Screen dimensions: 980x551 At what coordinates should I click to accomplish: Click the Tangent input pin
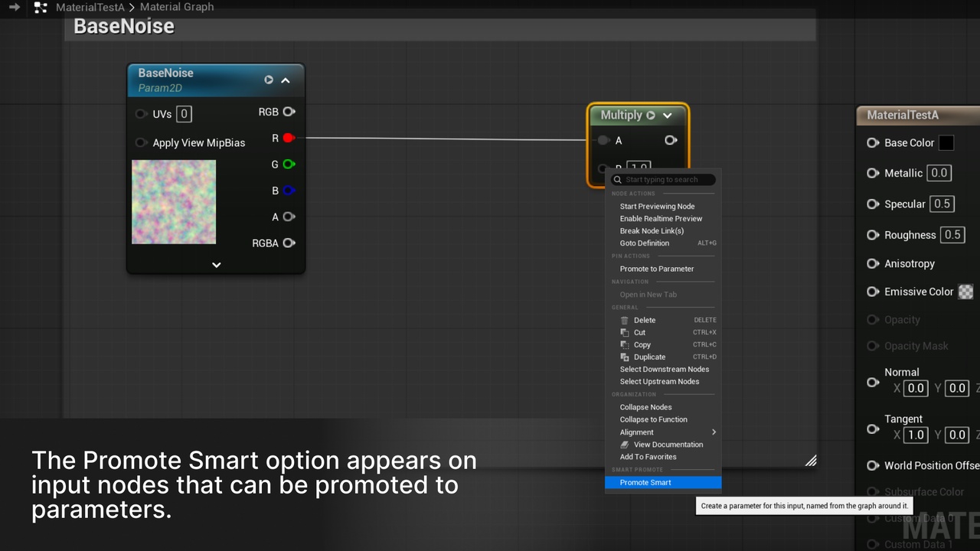(x=873, y=429)
